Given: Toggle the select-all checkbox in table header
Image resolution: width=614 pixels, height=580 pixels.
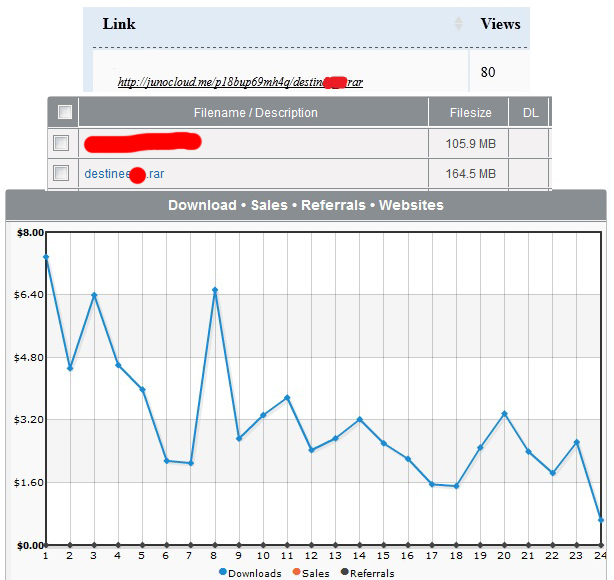Looking at the screenshot, I should coord(65,112).
